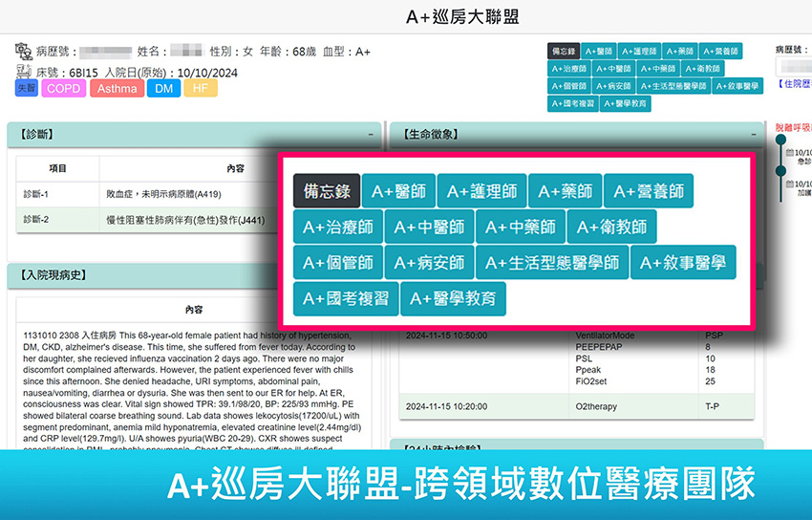Open the 【住院歷 link on the right
This screenshot has width=812, height=520.
pos(795,83)
